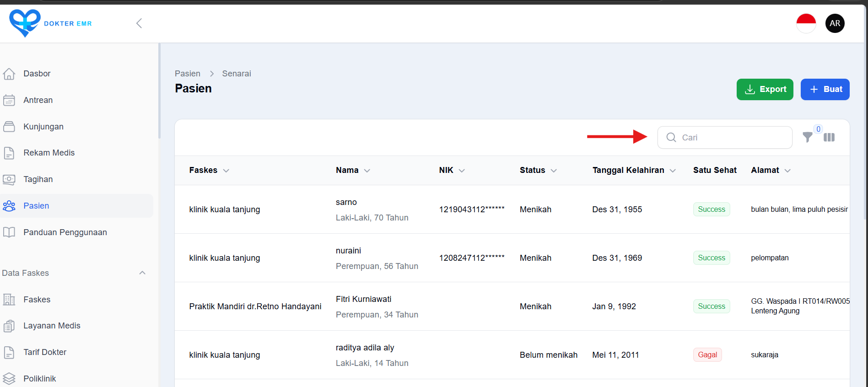This screenshot has height=387, width=868.
Task: Click the red Gagal badge
Action: click(707, 355)
